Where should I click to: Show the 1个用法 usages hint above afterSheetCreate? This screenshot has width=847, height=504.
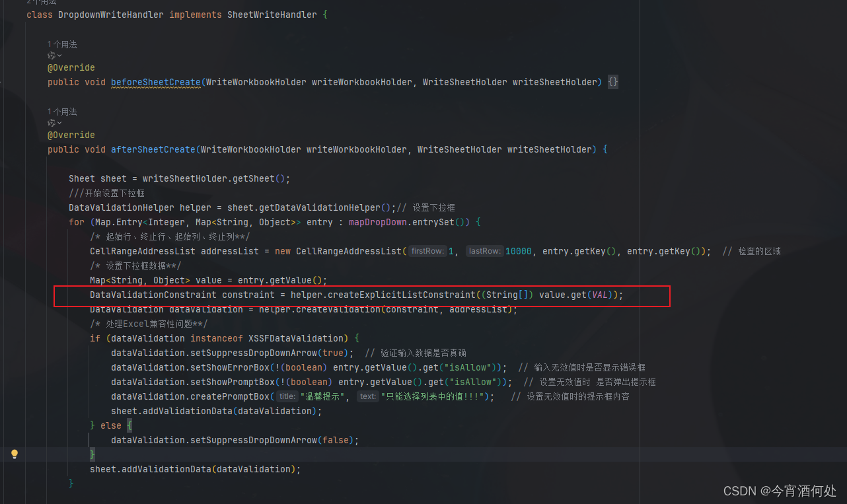[62, 112]
